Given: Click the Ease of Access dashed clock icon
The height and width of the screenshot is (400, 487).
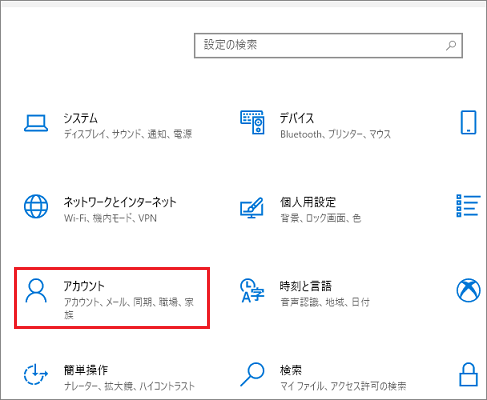Looking at the screenshot, I should click(36, 375).
